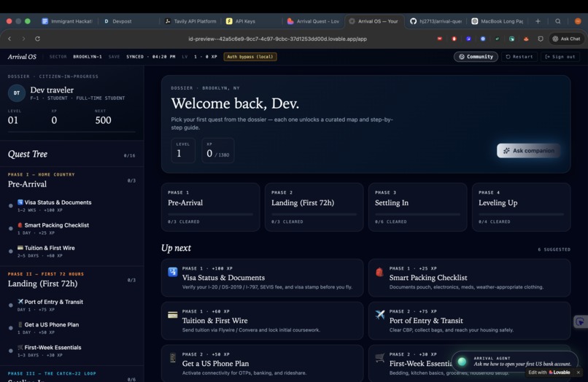Switch to the Immigrant Hackathon tab
This screenshot has height=382, width=588.
point(66,21)
